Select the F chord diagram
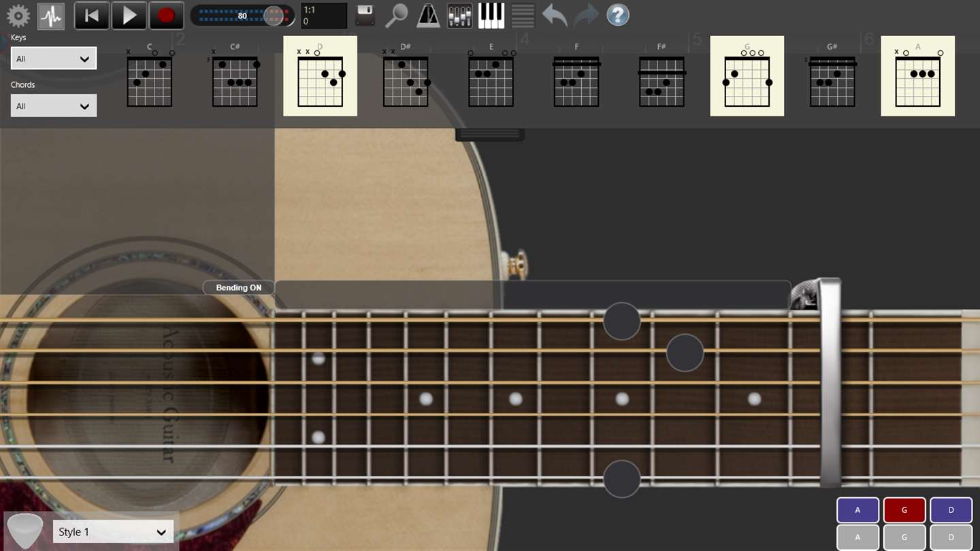The height and width of the screenshot is (551, 980). click(576, 76)
